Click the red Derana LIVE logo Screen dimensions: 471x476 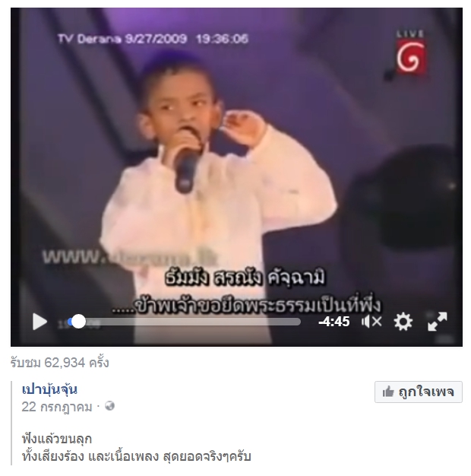tap(411, 54)
